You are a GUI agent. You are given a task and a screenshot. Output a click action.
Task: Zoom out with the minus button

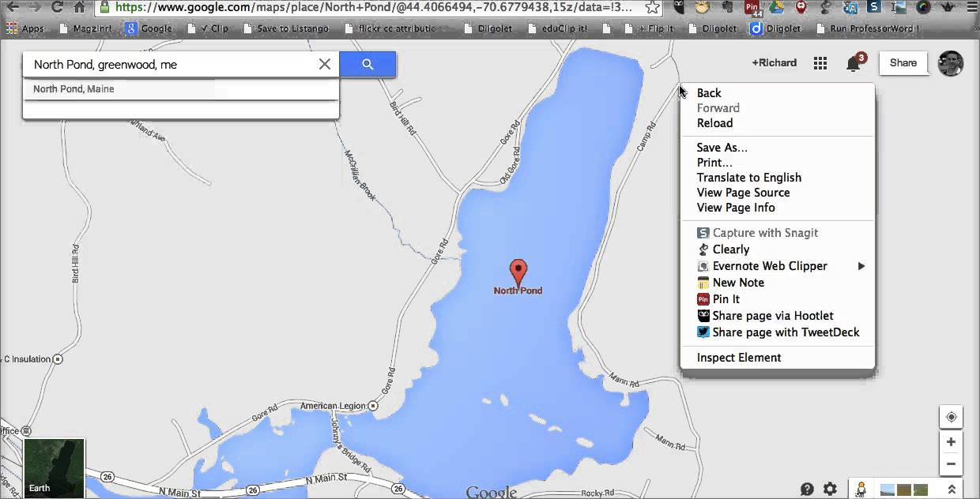coord(952,464)
